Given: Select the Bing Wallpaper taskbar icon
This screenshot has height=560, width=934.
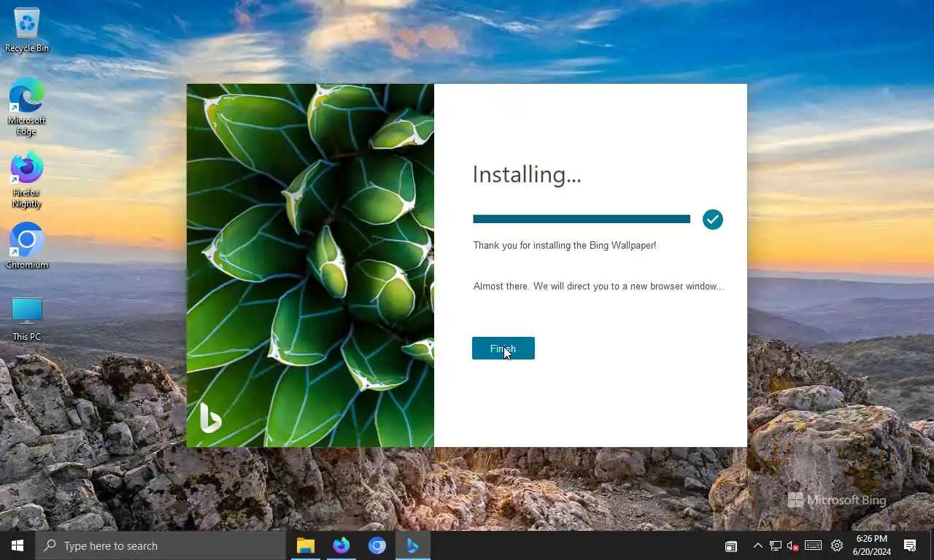Looking at the screenshot, I should tap(412, 545).
